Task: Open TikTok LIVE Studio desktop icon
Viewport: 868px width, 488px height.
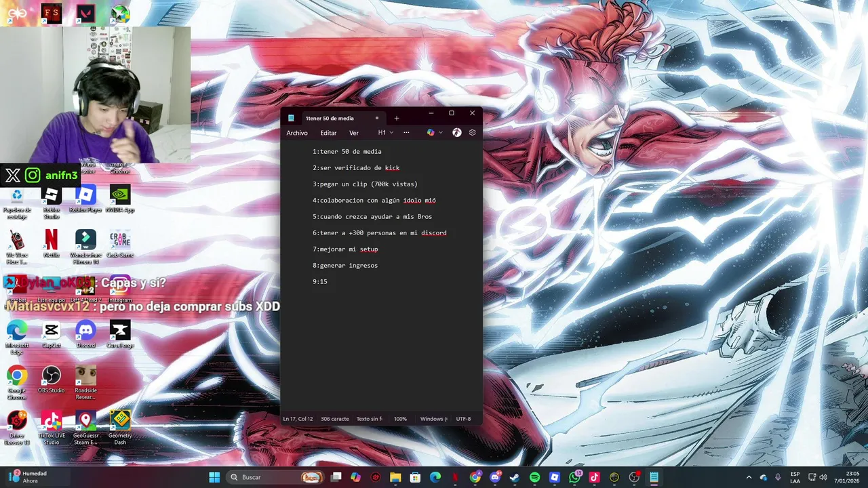Action: click(x=52, y=428)
